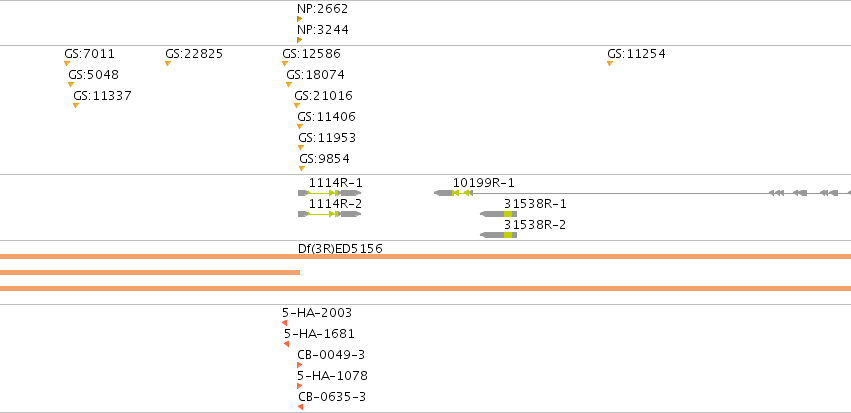
Task: Click the GS:11406 insertion label
Action: 326,117
